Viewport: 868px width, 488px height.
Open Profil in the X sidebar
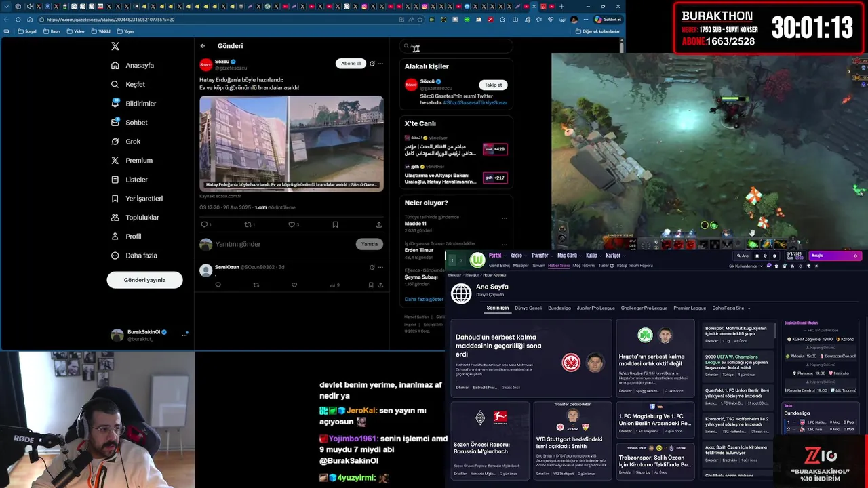tap(126, 237)
